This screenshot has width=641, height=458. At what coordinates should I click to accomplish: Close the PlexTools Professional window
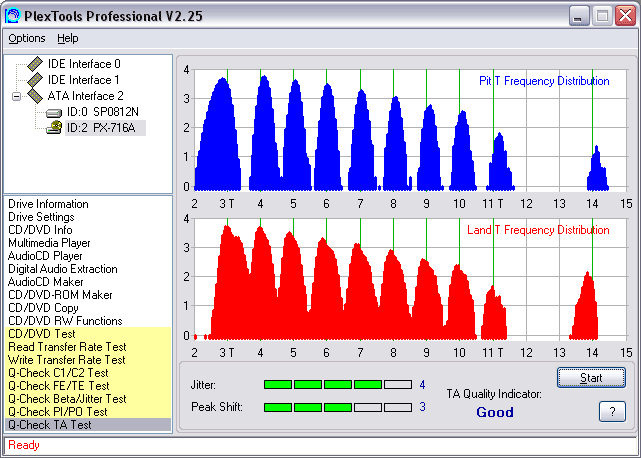tap(626, 16)
